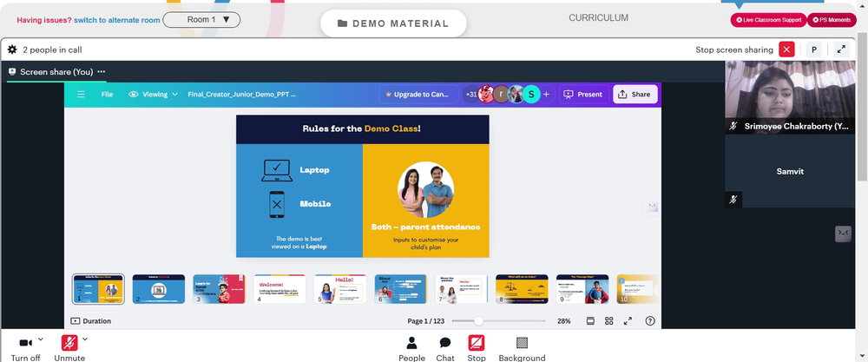Viewport: 868px width, 362px height.
Task: Select slide thumbnail 10
Action: tap(638, 289)
